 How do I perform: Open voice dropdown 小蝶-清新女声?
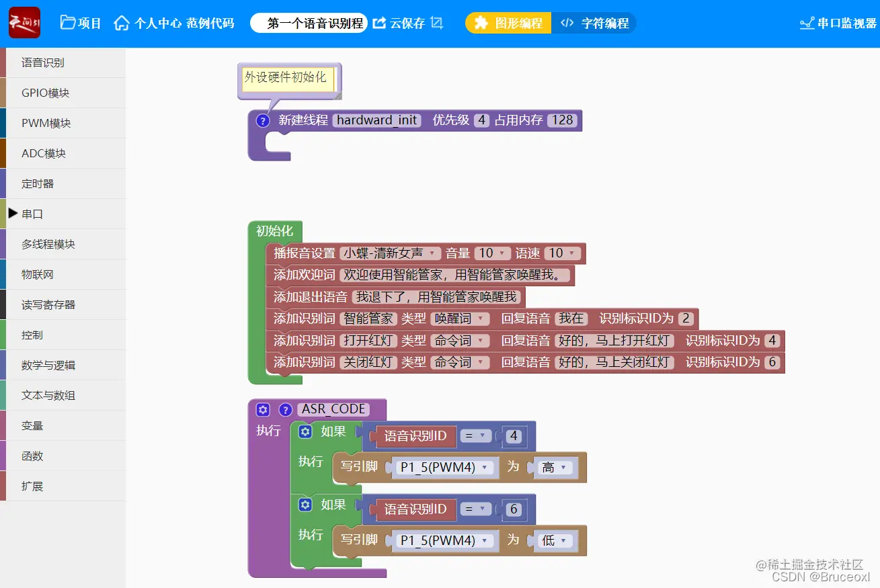[x=391, y=253]
